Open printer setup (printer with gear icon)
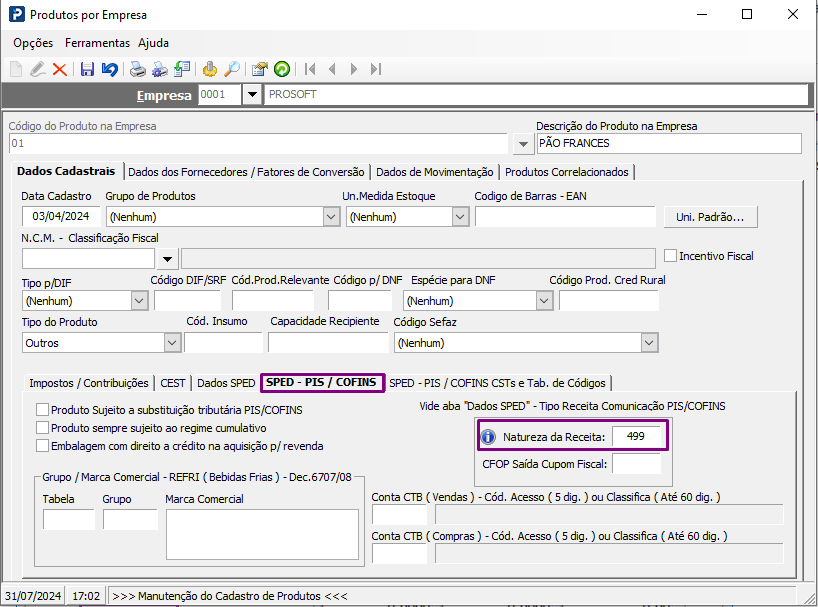This screenshot has height=607, width=818. (x=160, y=69)
